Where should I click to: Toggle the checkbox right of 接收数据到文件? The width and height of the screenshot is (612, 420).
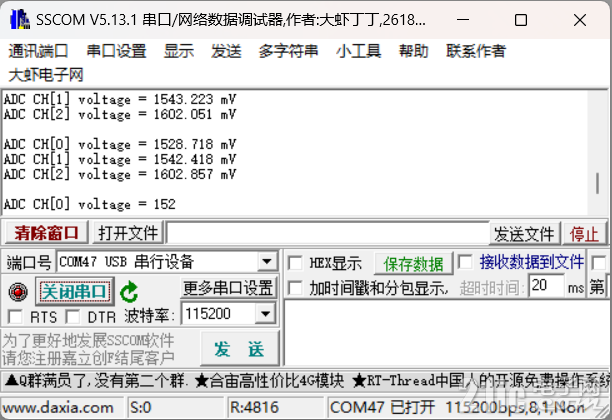click(x=599, y=262)
